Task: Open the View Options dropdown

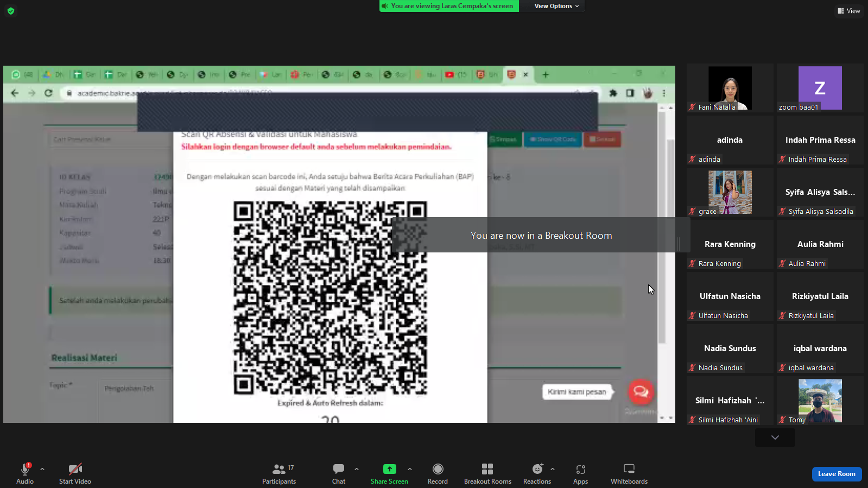Action: [556, 6]
